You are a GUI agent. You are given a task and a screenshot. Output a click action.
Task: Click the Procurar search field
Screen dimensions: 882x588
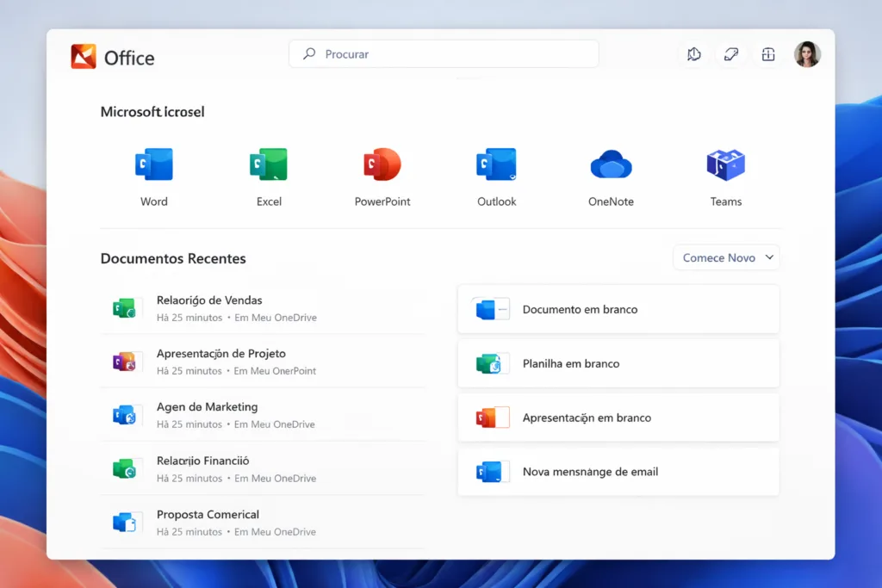tap(443, 53)
